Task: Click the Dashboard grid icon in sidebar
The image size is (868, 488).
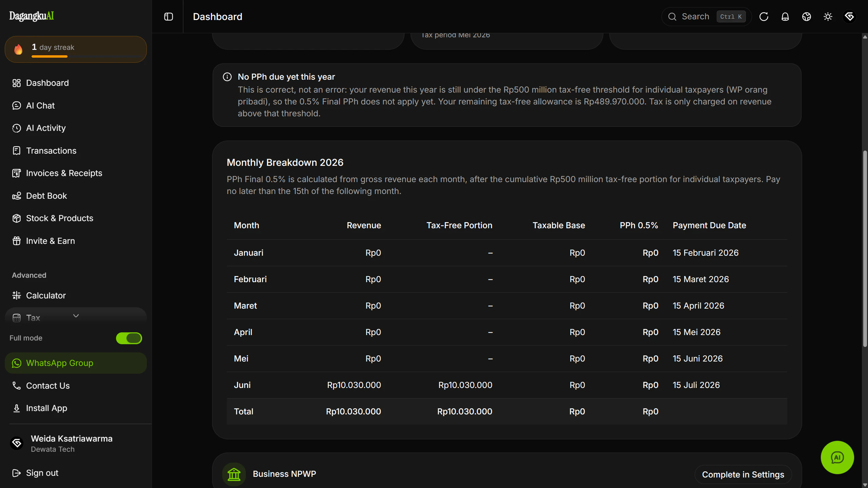Action: [x=17, y=83]
